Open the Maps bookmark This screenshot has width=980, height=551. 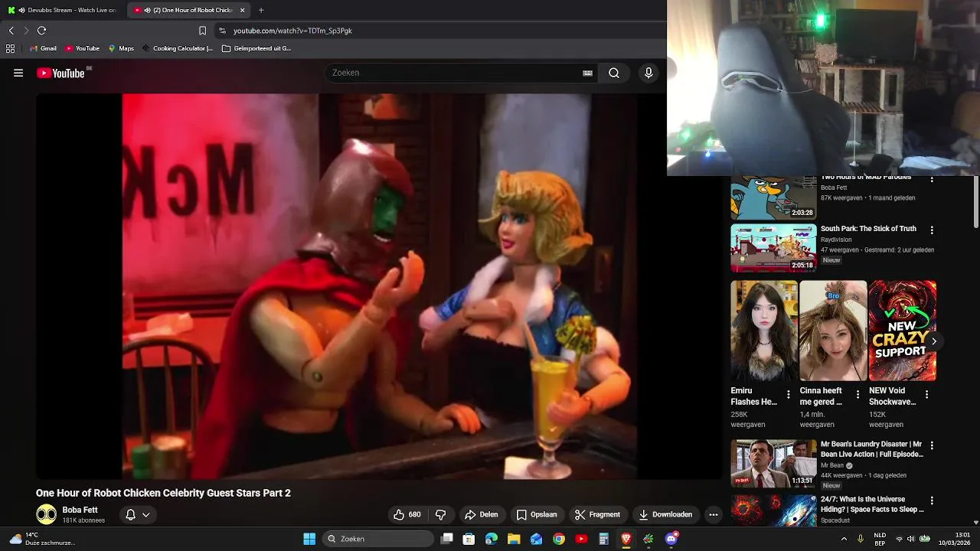pos(121,48)
